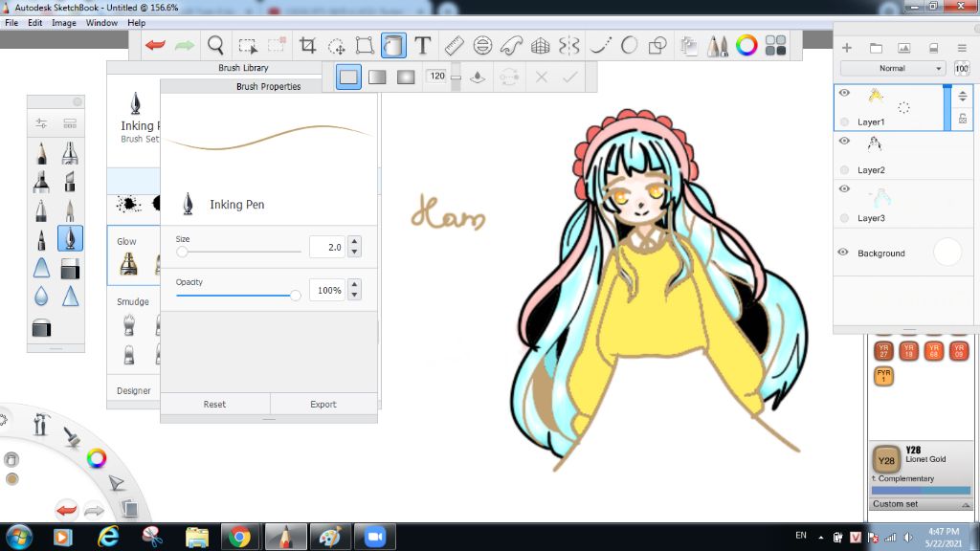This screenshot has width=980, height=551.
Task: Toggle Background layer visibility eye
Action: click(843, 253)
